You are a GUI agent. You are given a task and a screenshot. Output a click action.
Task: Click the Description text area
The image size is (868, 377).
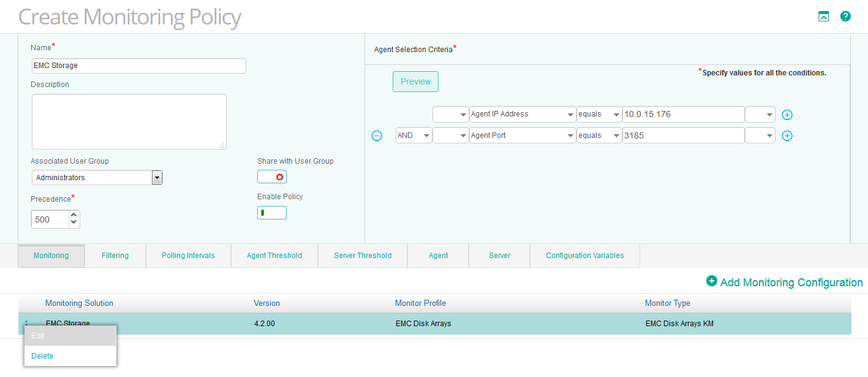click(129, 121)
